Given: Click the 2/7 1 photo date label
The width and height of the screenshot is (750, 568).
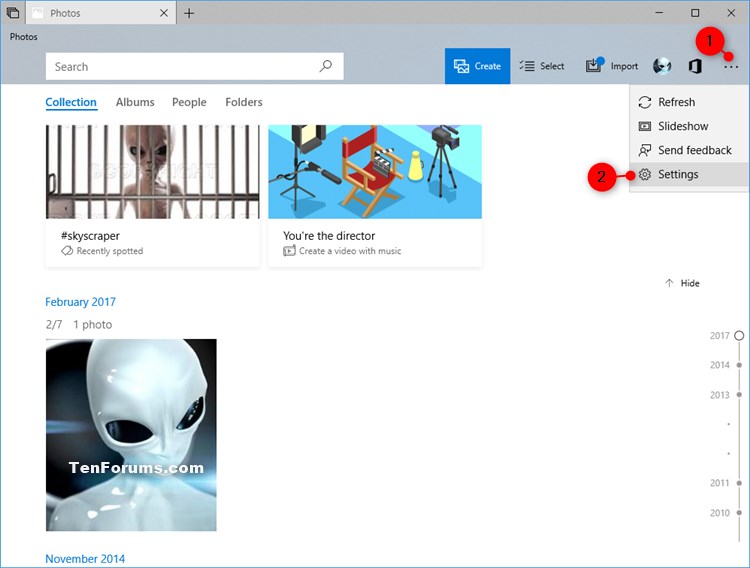Looking at the screenshot, I should click(79, 324).
